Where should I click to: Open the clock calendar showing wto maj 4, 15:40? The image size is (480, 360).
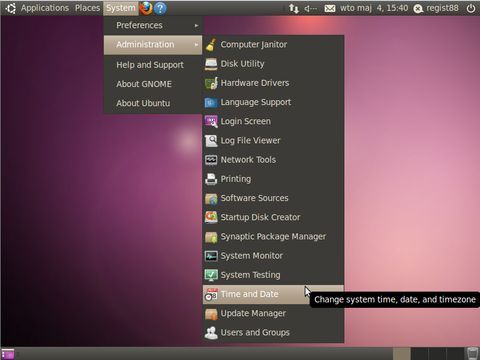(374, 8)
